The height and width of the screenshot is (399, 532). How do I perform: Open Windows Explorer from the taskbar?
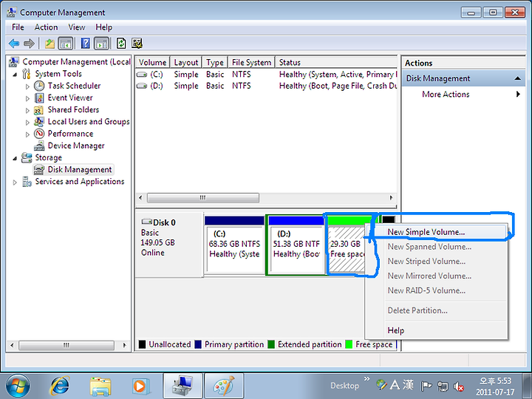[x=100, y=386]
